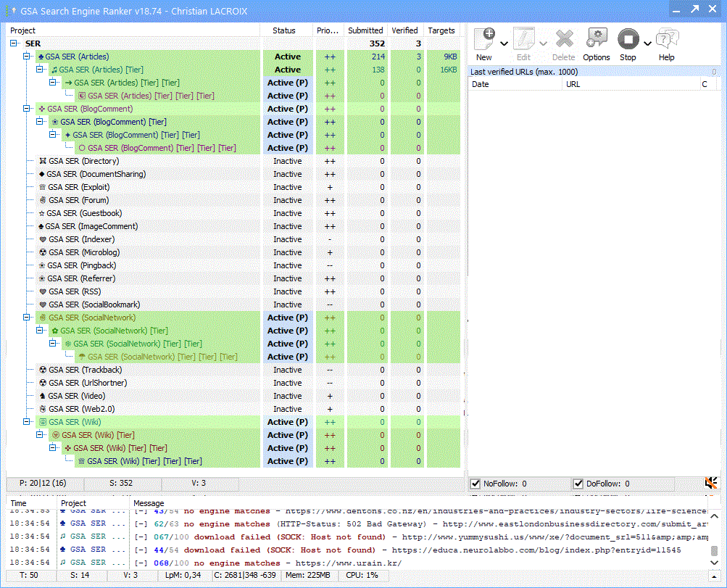
Task: Click the New project toolbar icon
Action: 483,40
